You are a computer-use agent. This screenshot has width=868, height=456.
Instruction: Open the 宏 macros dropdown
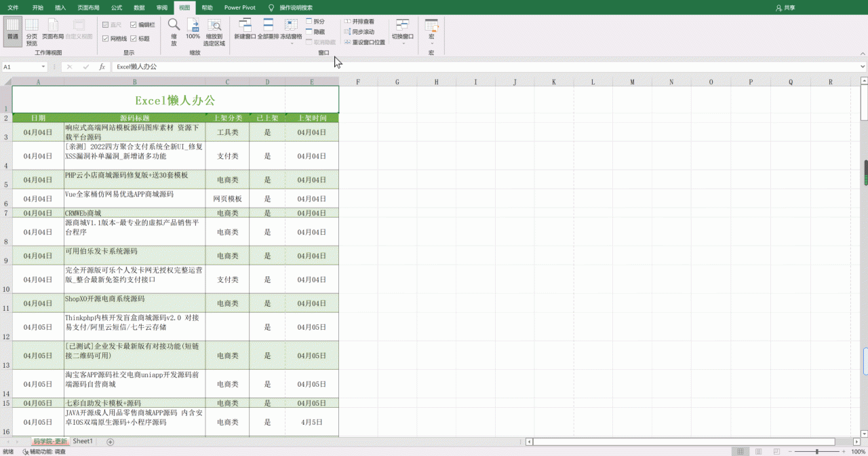[431, 31]
